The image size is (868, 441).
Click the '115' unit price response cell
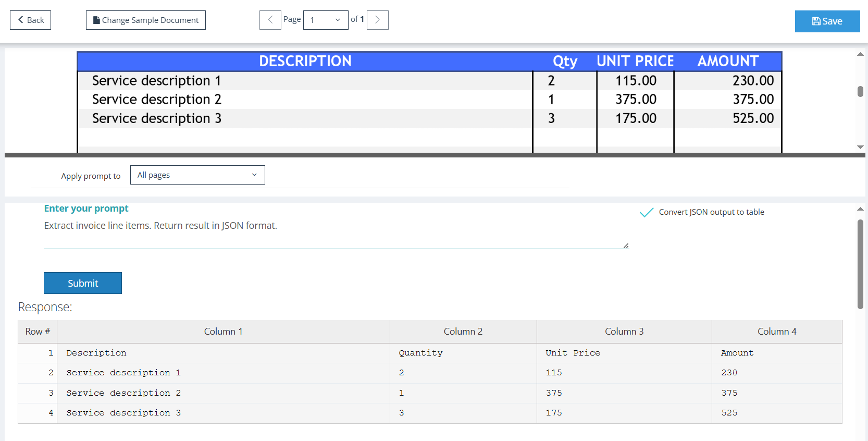[x=624, y=373]
